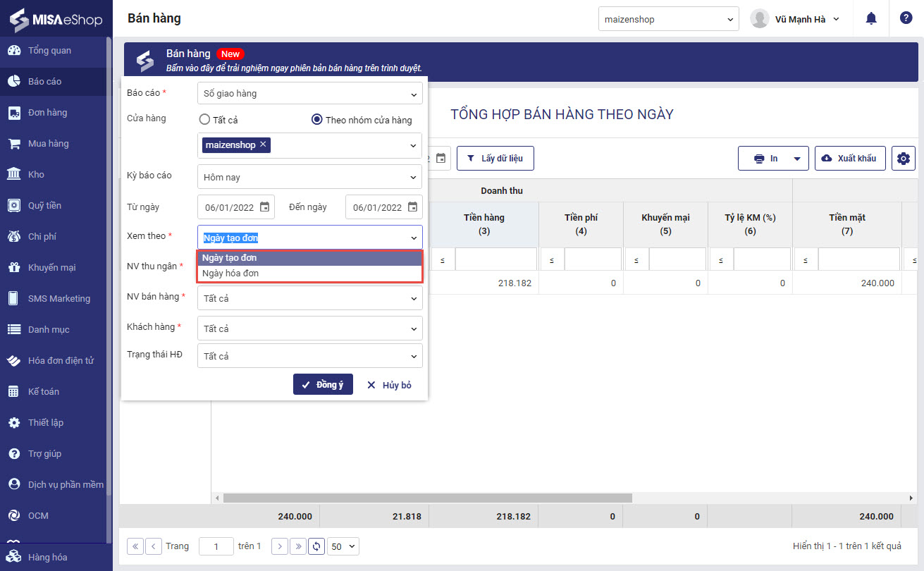The image size is (924, 571).
Task: Expand the Báo cáo dropdown
Action: (310, 93)
